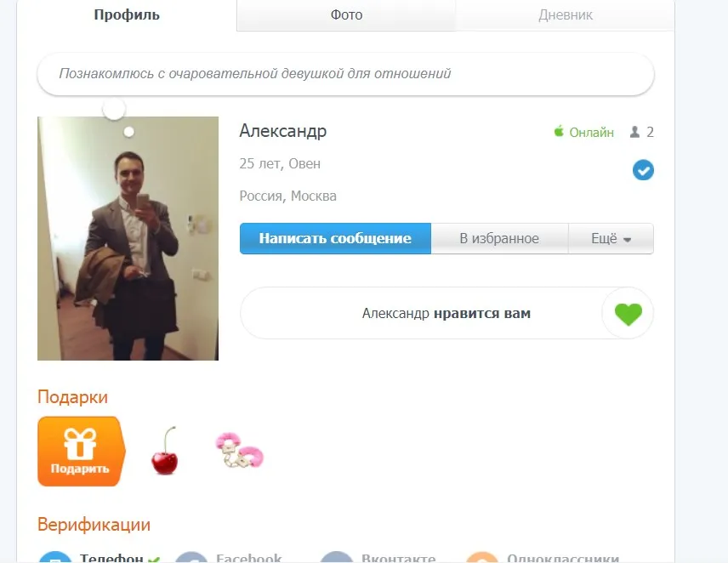728x563 pixels.
Task: Open Александр's profile photo
Action: click(x=128, y=239)
